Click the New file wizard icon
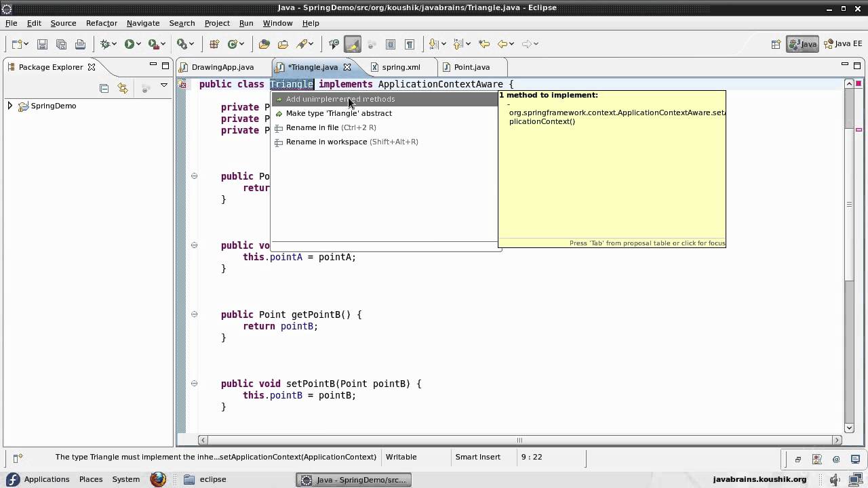This screenshot has height=488, width=868. point(16,44)
